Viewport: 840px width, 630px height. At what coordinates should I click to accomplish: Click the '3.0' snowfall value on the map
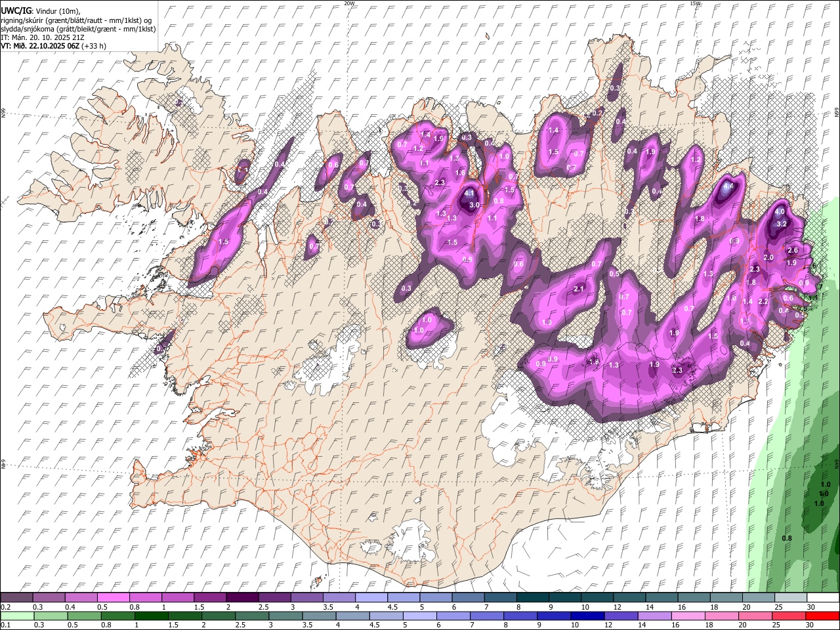[474, 205]
